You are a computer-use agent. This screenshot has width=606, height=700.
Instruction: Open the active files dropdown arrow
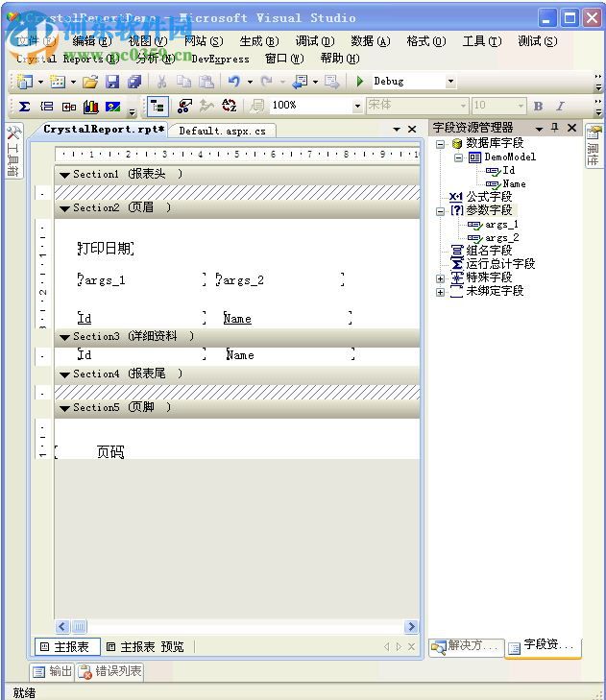[397, 130]
